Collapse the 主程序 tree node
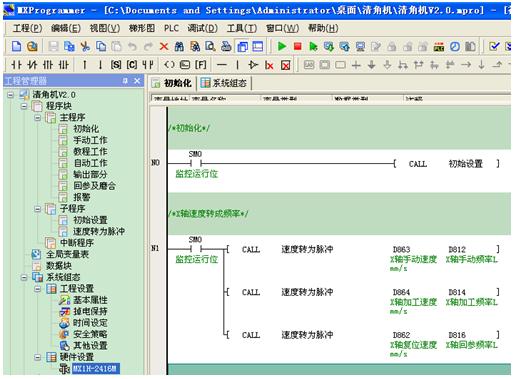The image size is (514, 379). tap(38, 117)
